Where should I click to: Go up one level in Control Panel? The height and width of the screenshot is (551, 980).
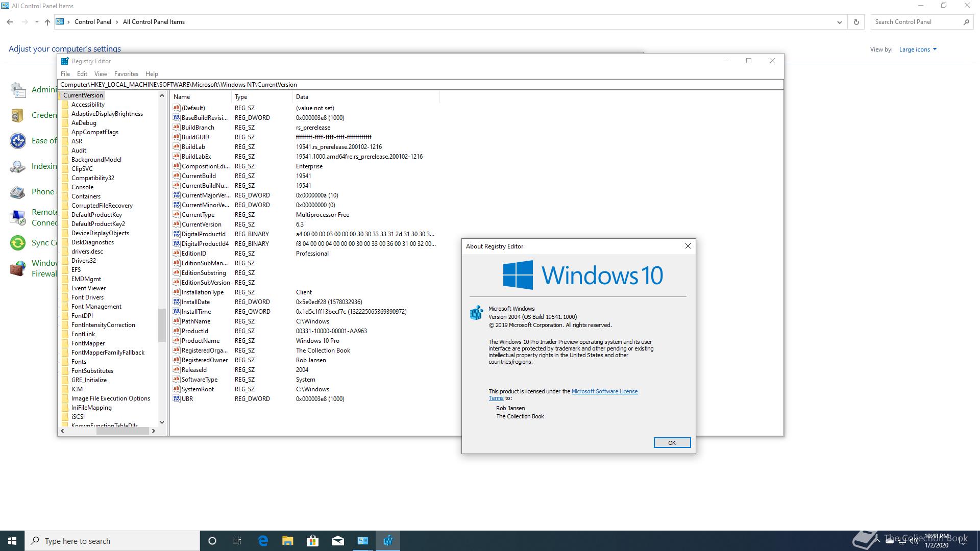tap(47, 22)
